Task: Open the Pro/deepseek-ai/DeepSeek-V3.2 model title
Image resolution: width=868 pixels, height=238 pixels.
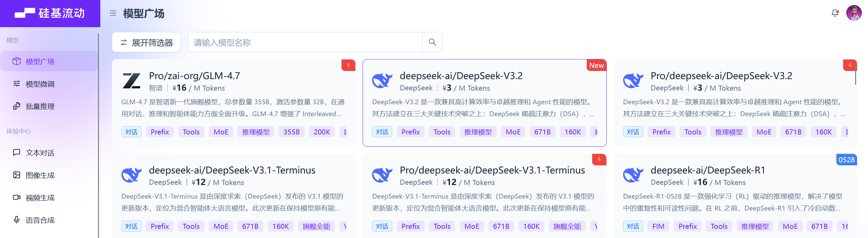Action: (721, 75)
